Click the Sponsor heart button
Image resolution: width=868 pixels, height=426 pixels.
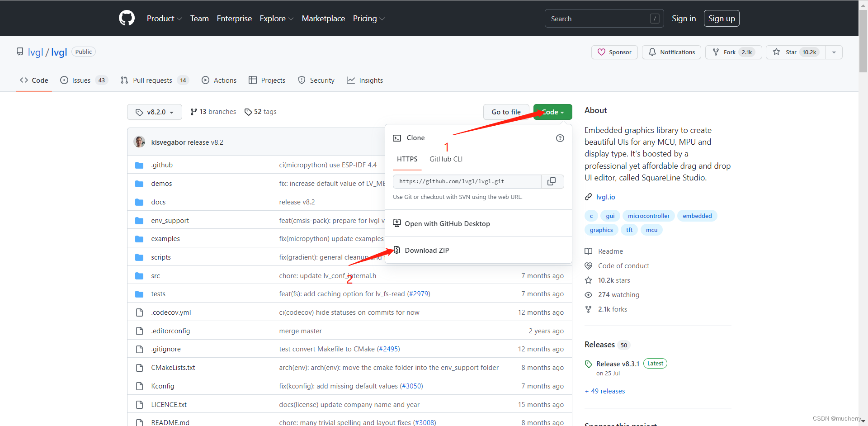pos(614,52)
